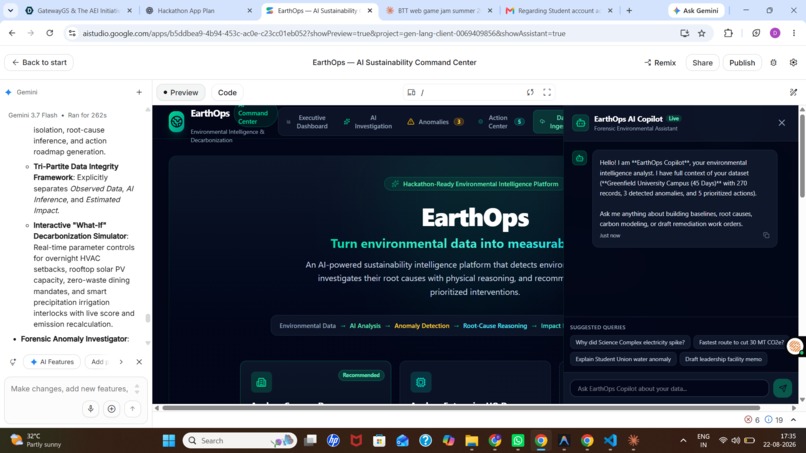Click the taskbar Search box
The width and height of the screenshot is (806, 453).
click(240, 441)
